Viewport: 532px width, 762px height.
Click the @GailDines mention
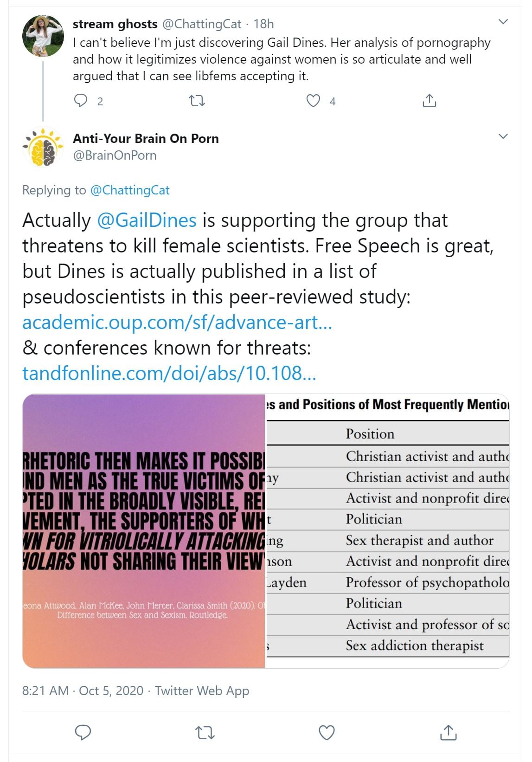coord(147,220)
